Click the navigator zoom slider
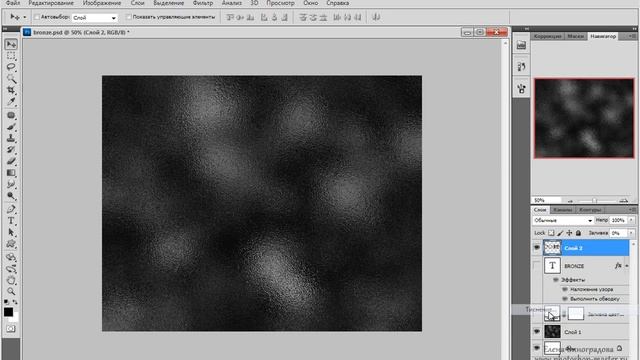 pyautogui.click(x=595, y=200)
